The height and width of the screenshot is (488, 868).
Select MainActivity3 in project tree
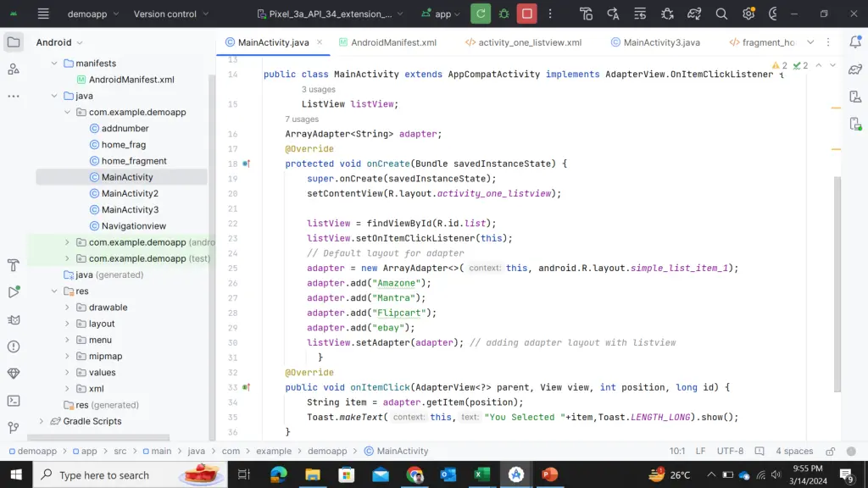pyautogui.click(x=130, y=210)
